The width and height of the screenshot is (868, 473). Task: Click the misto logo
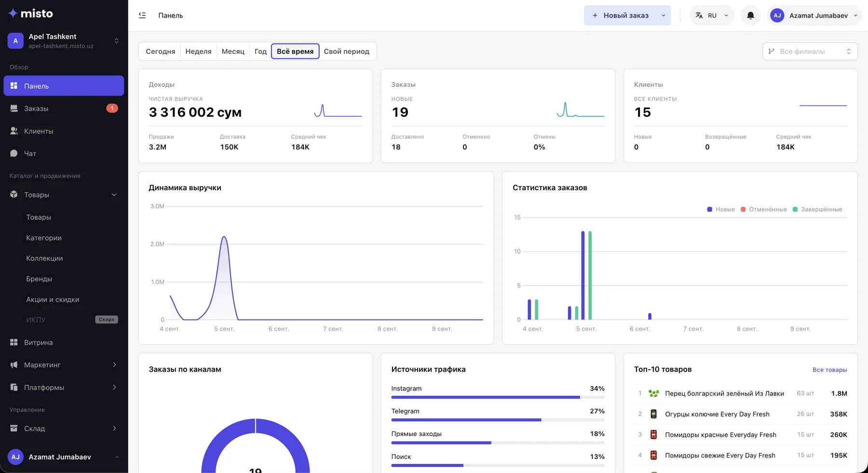(x=30, y=14)
